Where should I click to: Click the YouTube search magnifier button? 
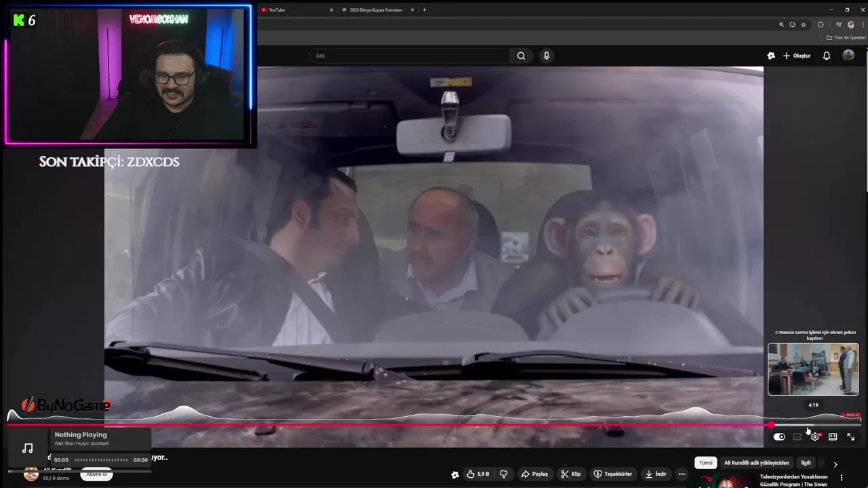[521, 56]
